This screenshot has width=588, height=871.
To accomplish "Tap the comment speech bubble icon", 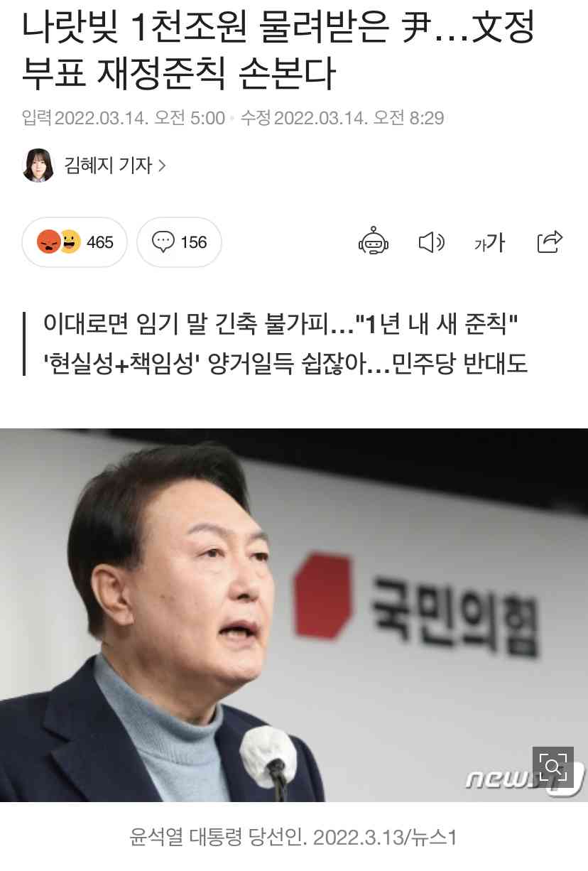I will pyautogui.click(x=163, y=242).
